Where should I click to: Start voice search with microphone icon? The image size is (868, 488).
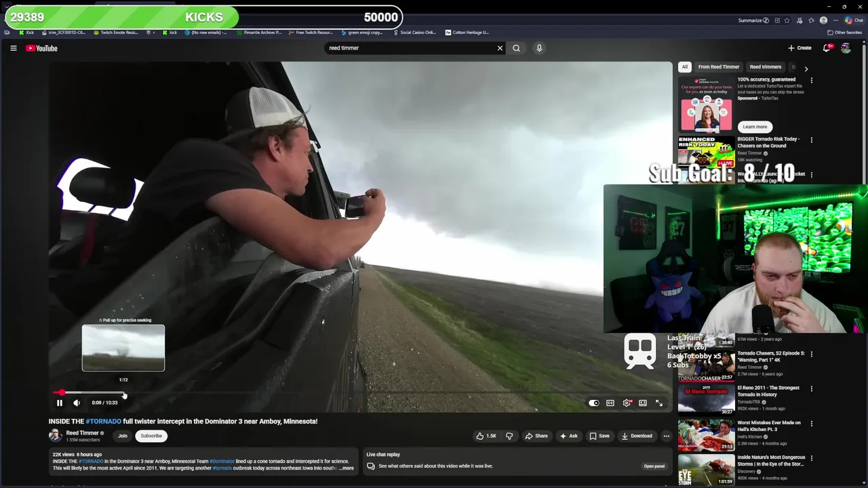pos(539,48)
